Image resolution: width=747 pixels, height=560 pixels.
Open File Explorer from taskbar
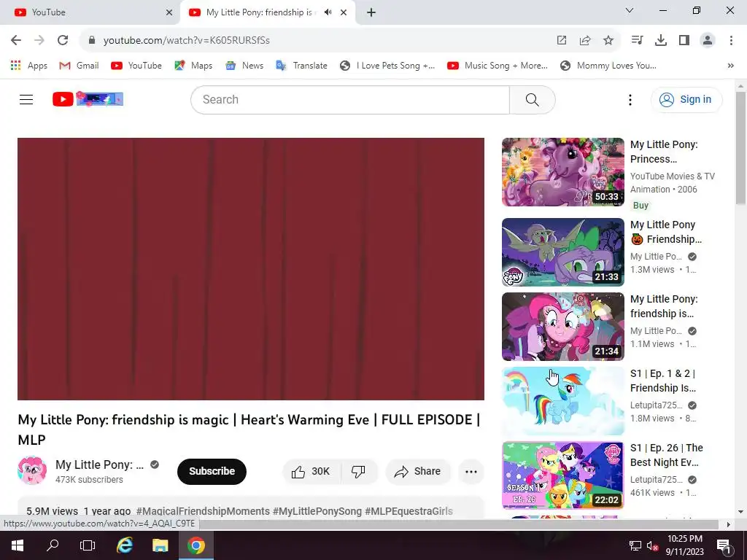click(x=160, y=545)
